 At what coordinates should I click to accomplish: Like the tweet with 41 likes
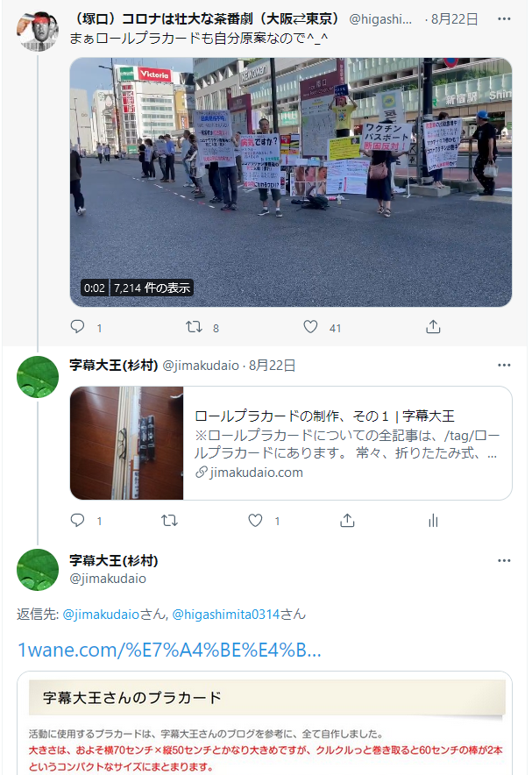[310, 327]
